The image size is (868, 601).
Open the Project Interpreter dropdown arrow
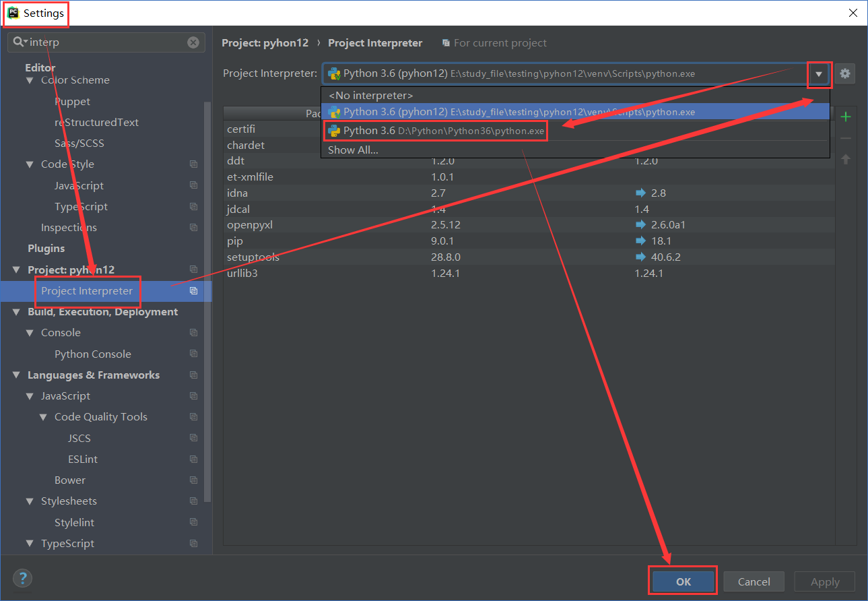click(819, 74)
